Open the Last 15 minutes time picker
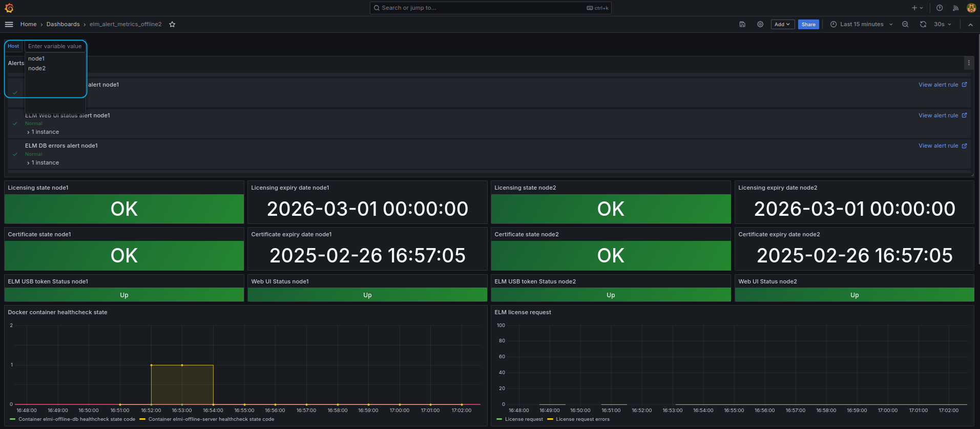 [x=862, y=24]
